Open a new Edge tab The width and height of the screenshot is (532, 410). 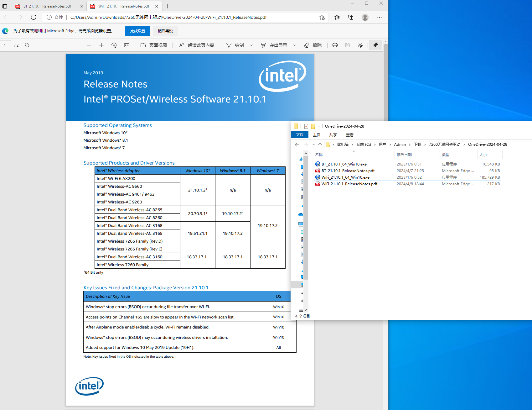coord(168,6)
